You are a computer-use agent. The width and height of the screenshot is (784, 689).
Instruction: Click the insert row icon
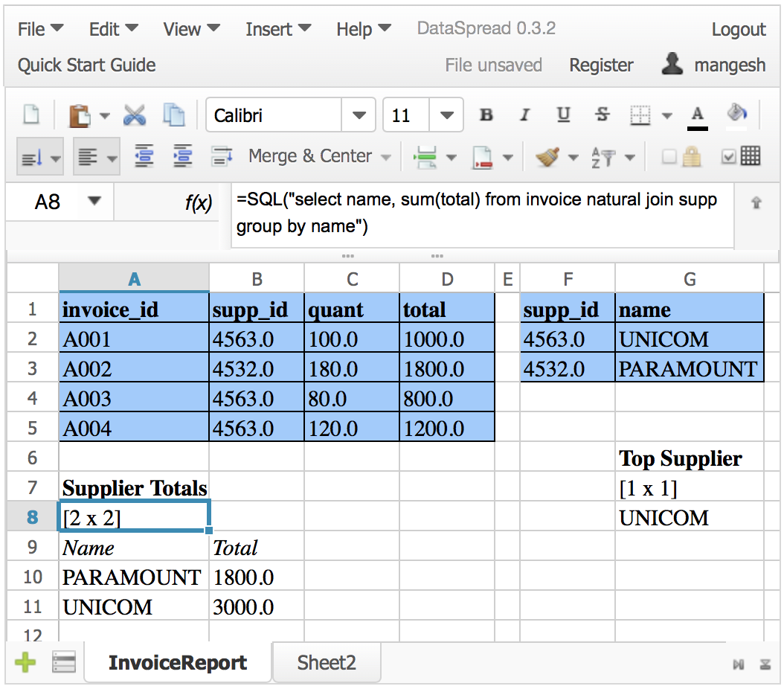pos(425,157)
